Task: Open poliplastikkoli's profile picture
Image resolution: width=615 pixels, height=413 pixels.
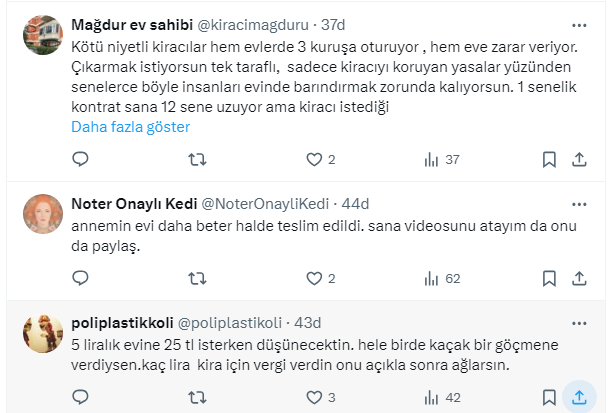Action: coord(45,333)
